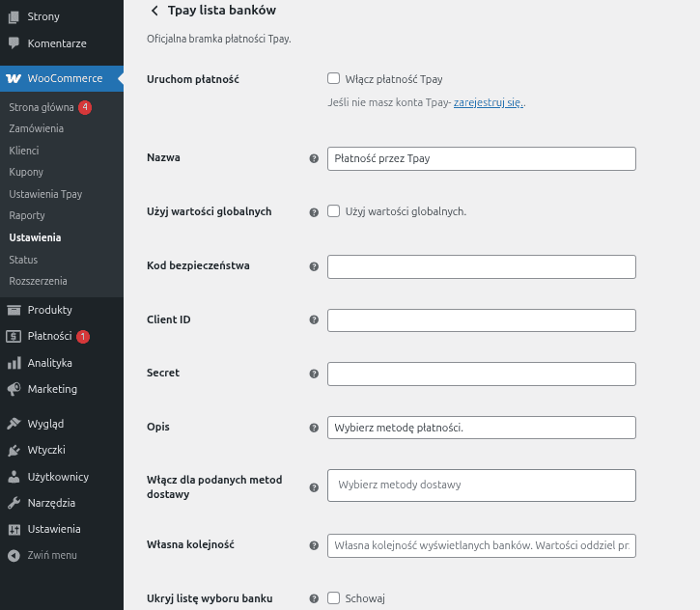Expand the Produkty menu in sidebar
This screenshot has width=700, height=610.
(49, 310)
